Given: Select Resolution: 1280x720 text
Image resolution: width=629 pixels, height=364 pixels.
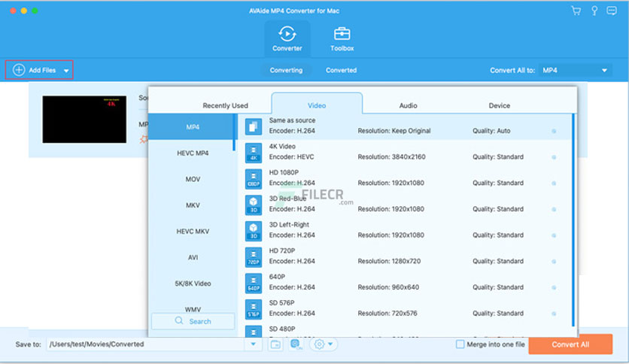Looking at the screenshot, I should coord(389,261).
